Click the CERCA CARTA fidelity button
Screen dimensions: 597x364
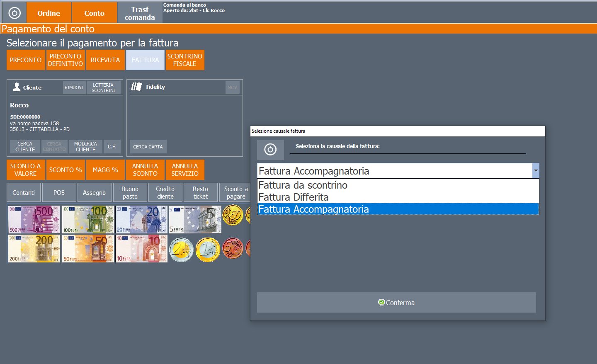pyautogui.click(x=148, y=147)
